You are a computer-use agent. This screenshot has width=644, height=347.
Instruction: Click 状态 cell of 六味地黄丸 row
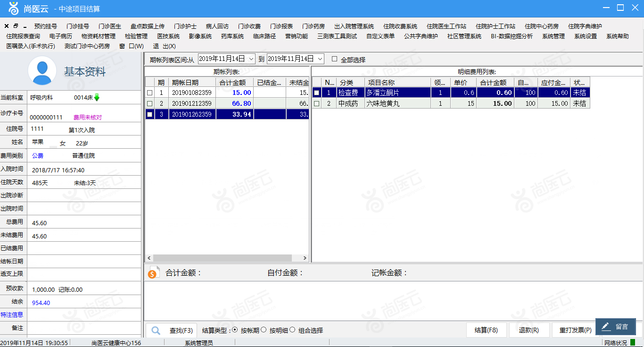tap(580, 103)
